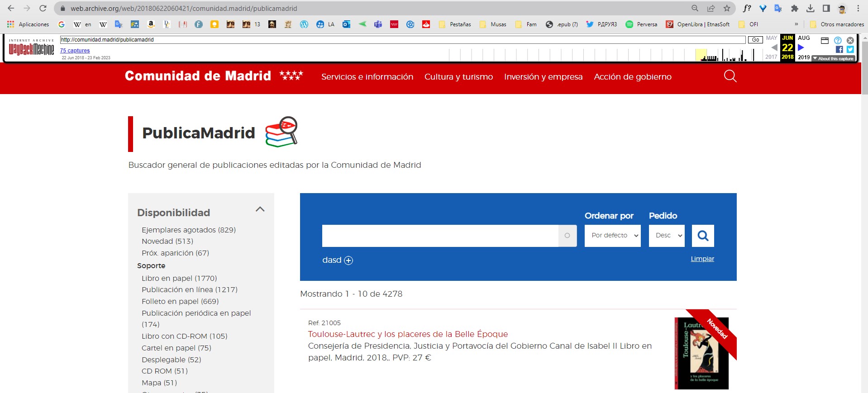868x393 pixels.
Task: Expand the About this capture dropdown
Action: coord(833,58)
